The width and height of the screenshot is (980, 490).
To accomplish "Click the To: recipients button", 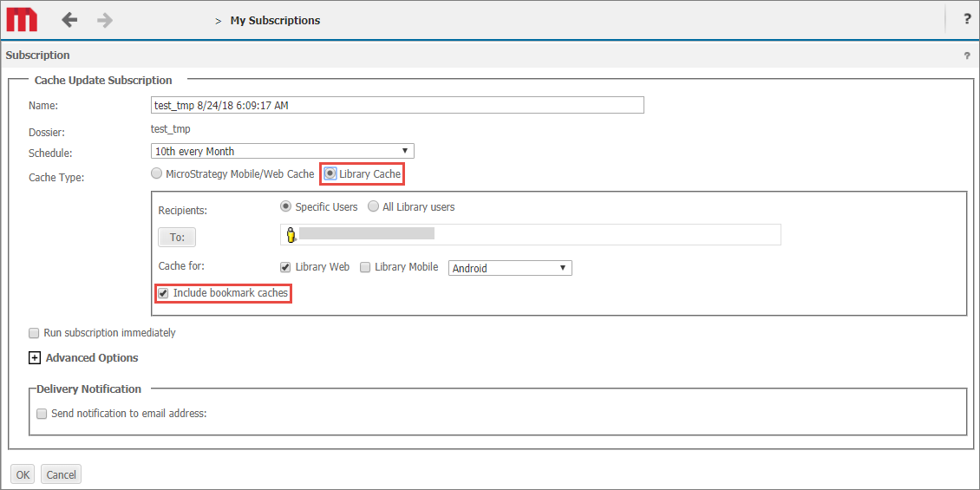I will [177, 237].
